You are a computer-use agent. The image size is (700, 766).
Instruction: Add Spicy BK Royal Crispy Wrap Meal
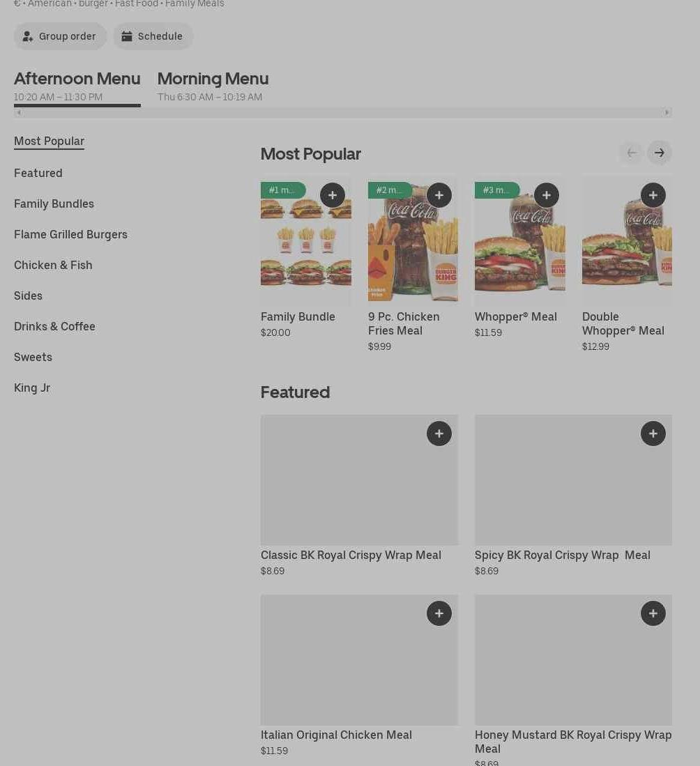click(x=653, y=434)
